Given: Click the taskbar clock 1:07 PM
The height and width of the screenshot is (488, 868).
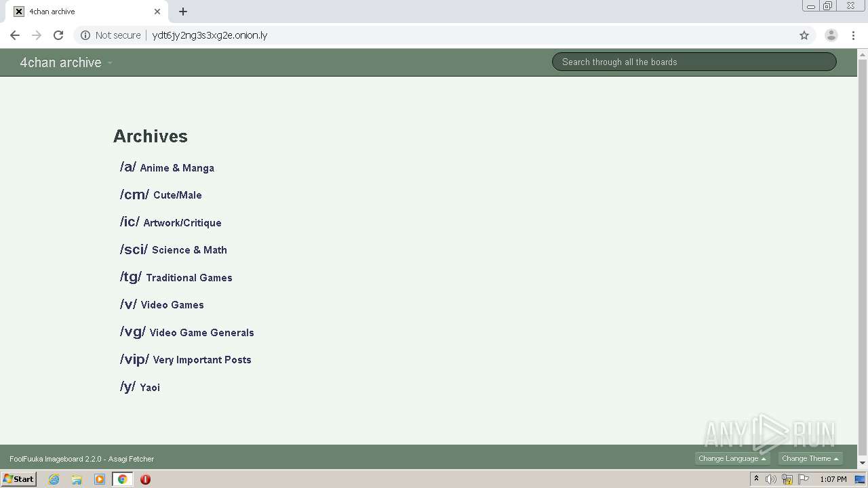Looking at the screenshot, I should click(833, 479).
